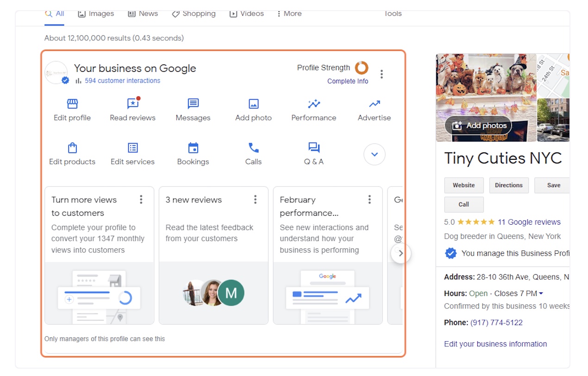Switch to Videos search tab
Screen dimensions: 588x376
(247, 14)
